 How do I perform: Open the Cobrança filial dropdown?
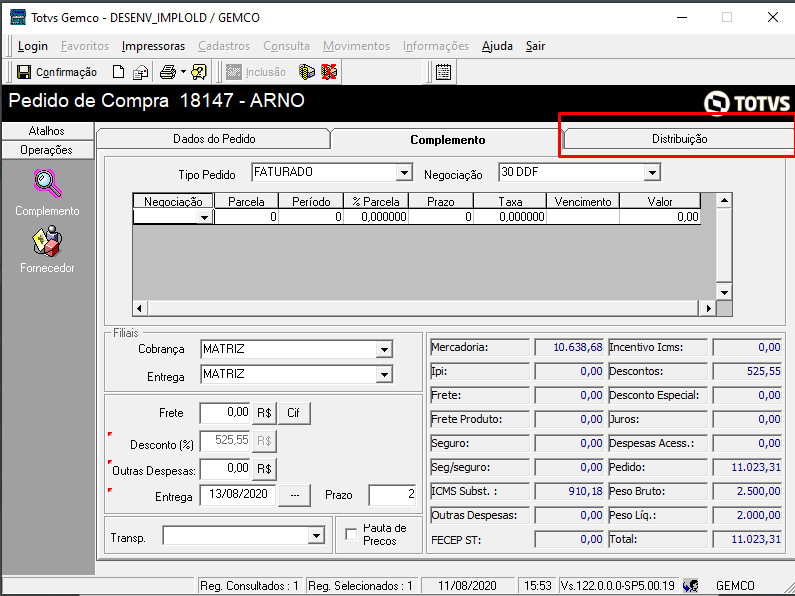coord(384,349)
